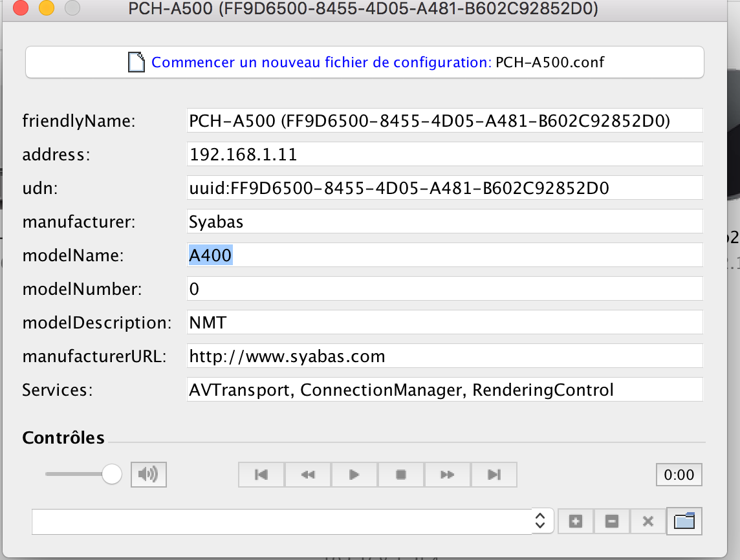Image resolution: width=740 pixels, height=560 pixels.
Task: Click the manufacturer: label
Action: 79,222
